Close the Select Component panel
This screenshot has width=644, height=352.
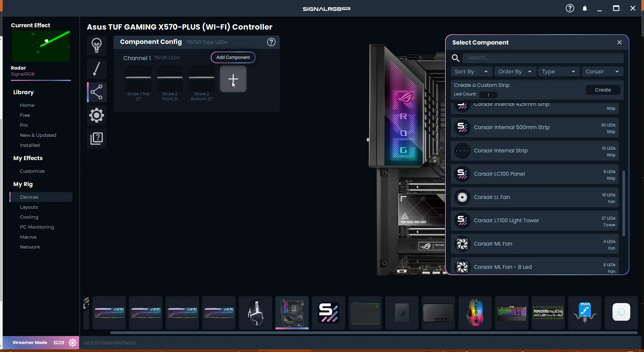coord(619,42)
